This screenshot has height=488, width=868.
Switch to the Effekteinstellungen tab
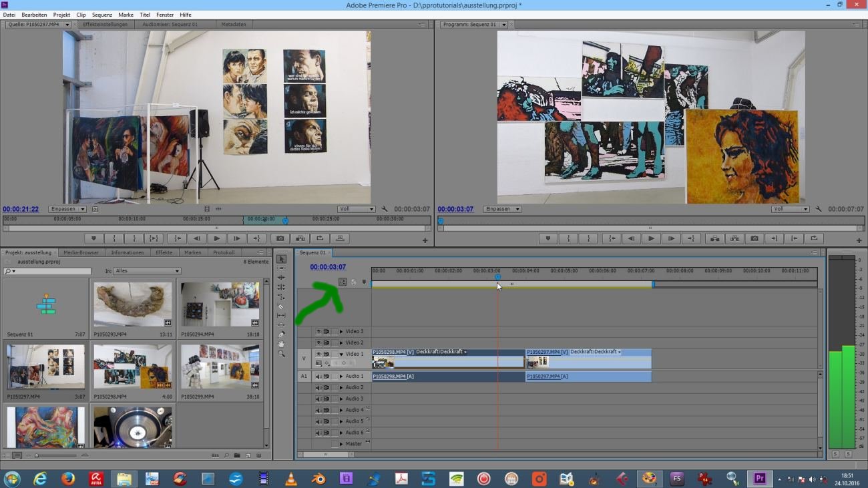click(x=105, y=25)
